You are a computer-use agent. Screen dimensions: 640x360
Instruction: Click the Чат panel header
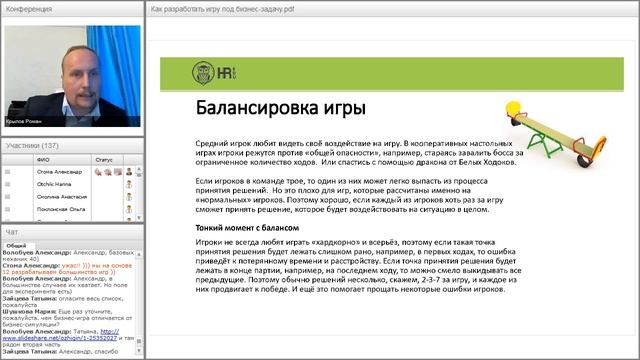coord(72,232)
